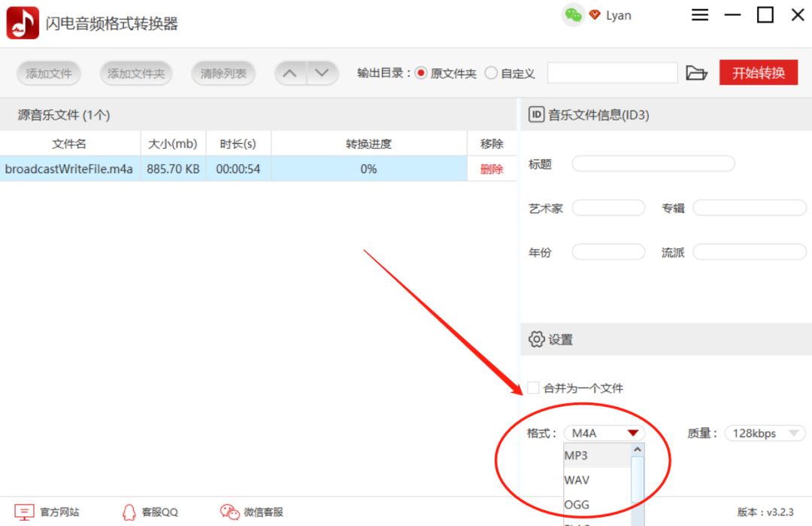Click the 客服QQ penguin icon
Screen dimensions: 812x526
point(129,512)
